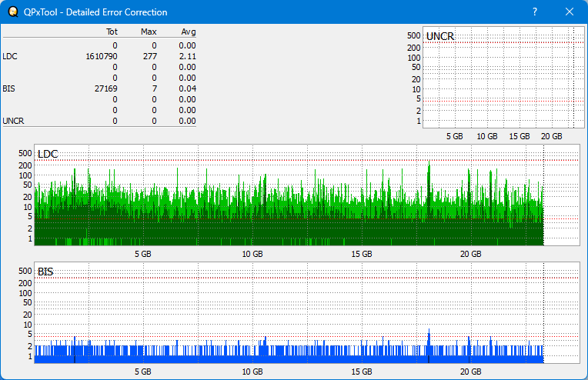
Task: Select the BIS average value 0.04
Action: pos(187,88)
